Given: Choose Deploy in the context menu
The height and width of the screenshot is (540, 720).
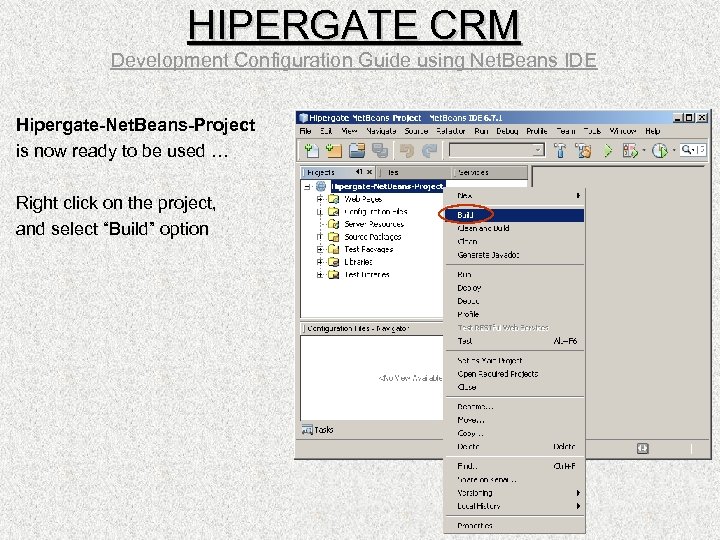Looking at the screenshot, I should pos(515,288).
